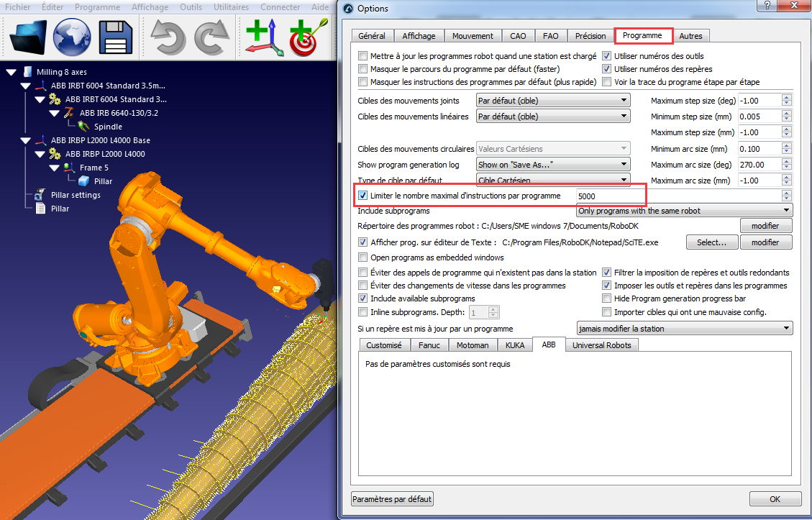This screenshot has width=812, height=520.
Task: Click the Frame 5 reference icon
Action: click(69, 168)
